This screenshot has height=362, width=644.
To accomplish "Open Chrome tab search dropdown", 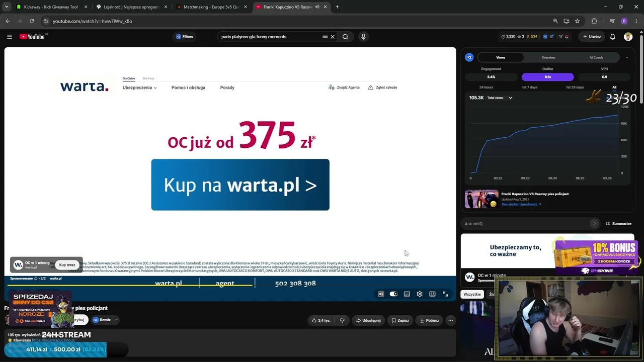I will [x=7, y=7].
